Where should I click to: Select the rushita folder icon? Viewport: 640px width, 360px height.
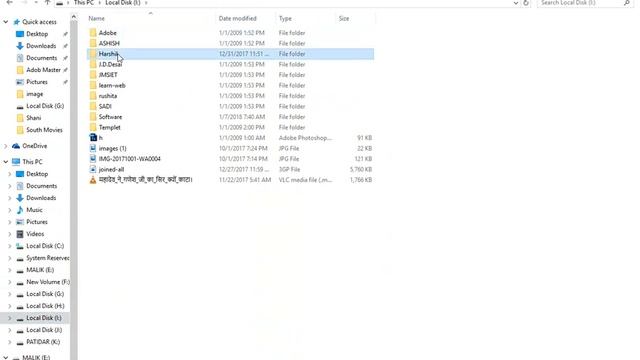point(93,96)
